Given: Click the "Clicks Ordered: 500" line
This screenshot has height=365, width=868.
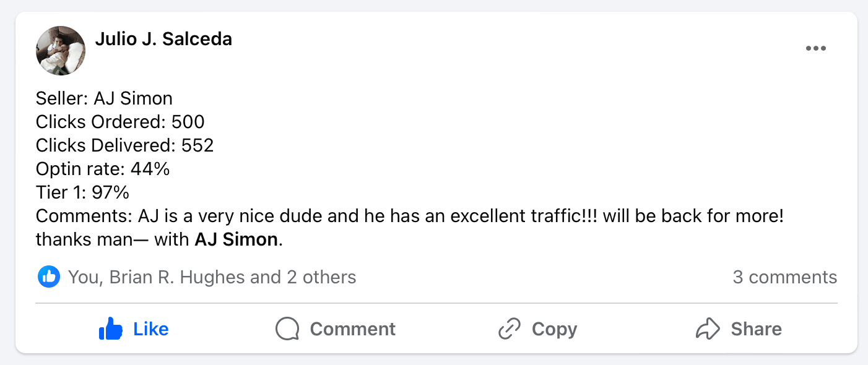Looking at the screenshot, I should [x=120, y=122].
